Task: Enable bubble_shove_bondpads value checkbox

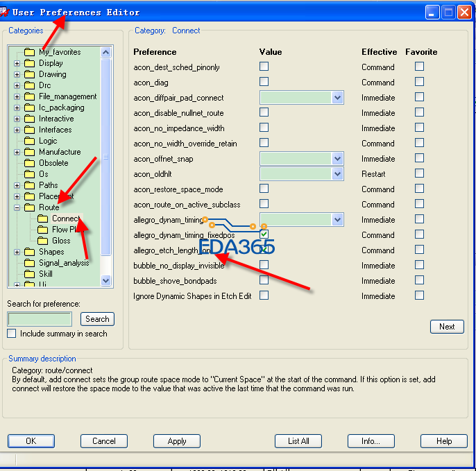Action: (264, 280)
